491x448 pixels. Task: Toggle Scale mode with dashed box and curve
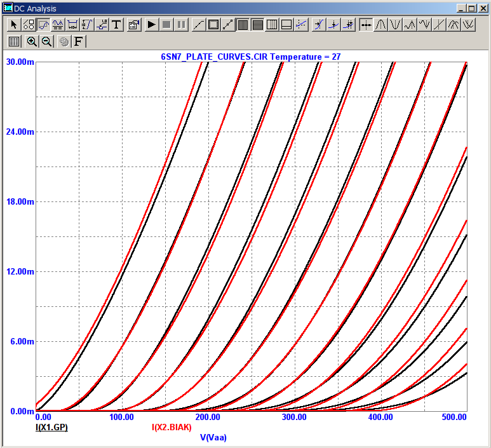pos(43,24)
